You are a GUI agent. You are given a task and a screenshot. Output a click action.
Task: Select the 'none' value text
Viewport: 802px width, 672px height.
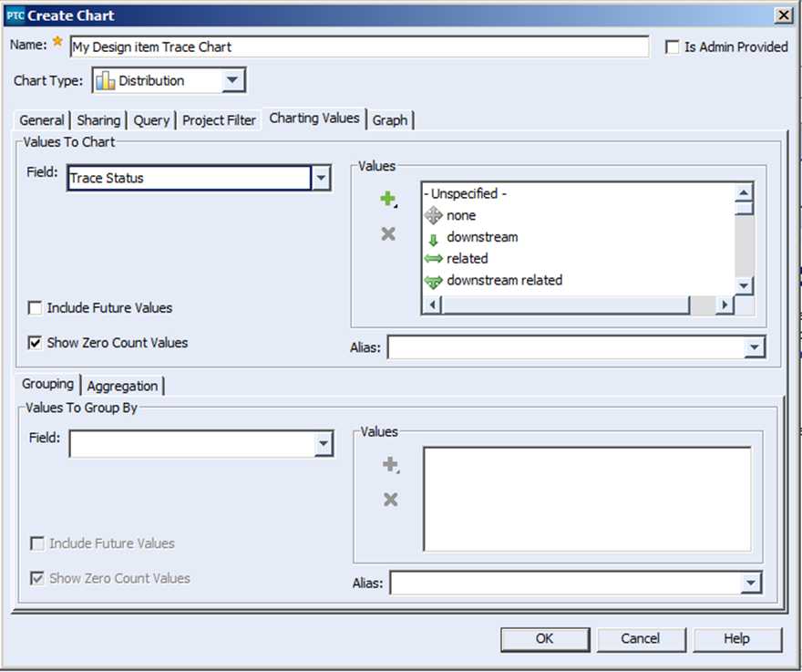coord(461,215)
